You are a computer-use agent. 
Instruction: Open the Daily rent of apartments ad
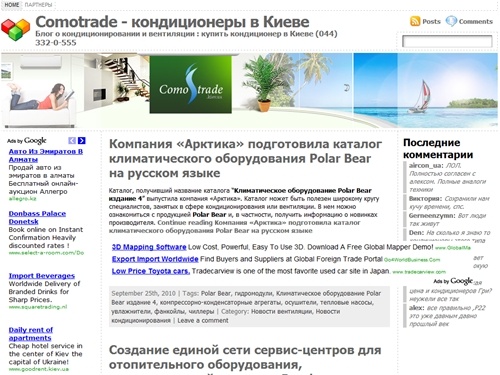coord(31,334)
